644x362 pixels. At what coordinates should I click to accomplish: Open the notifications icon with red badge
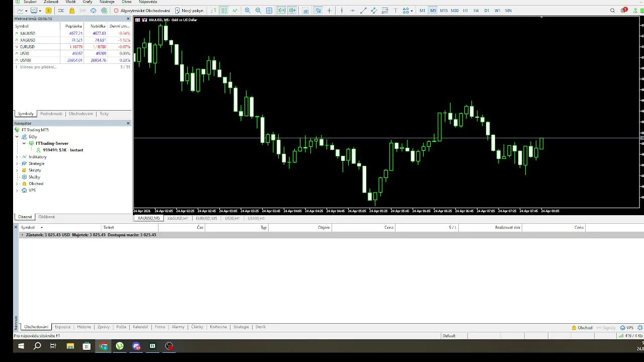[624, 10]
